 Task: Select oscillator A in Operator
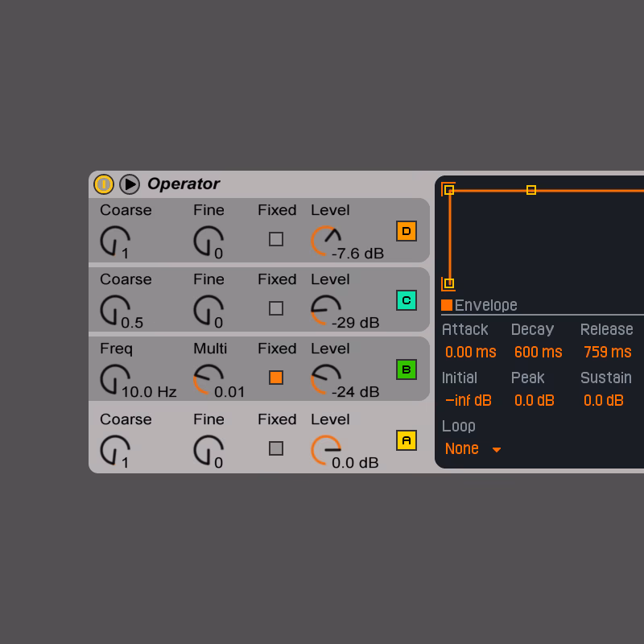click(x=406, y=440)
